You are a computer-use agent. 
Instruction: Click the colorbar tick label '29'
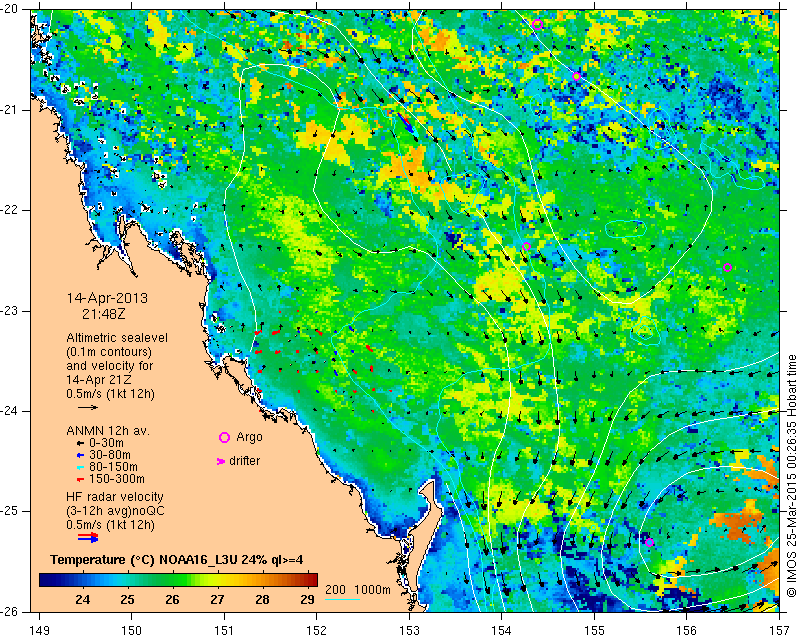point(307,599)
